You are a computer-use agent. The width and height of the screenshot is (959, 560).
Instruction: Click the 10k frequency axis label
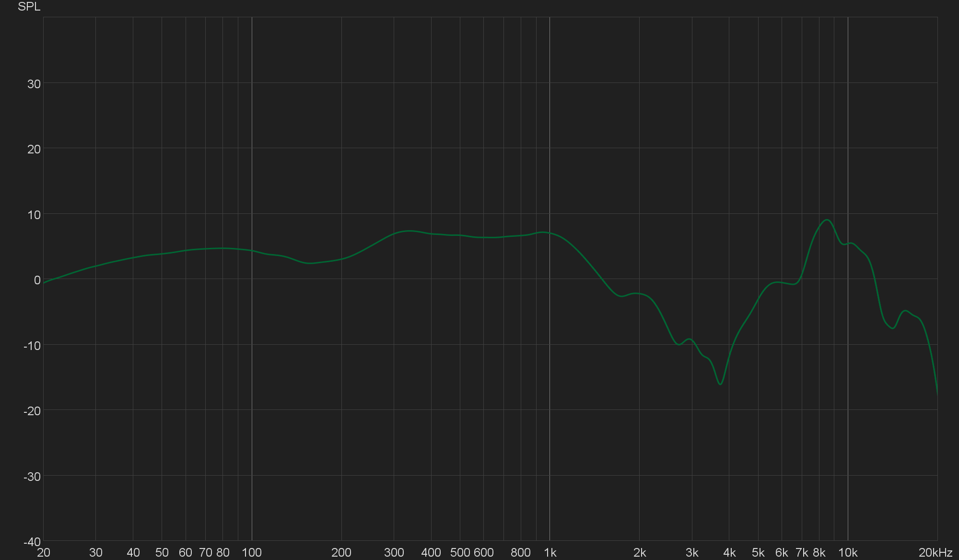[x=848, y=553]
